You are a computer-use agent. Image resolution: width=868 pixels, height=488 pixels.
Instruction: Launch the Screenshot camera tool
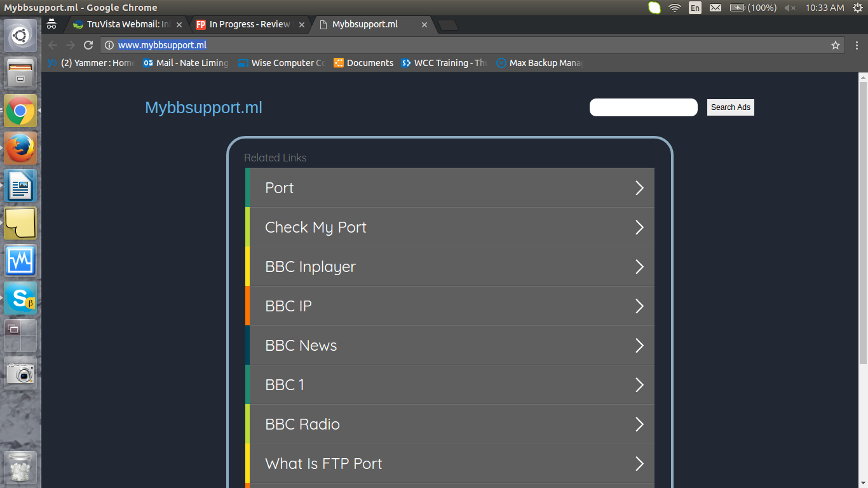pos(20,373)
